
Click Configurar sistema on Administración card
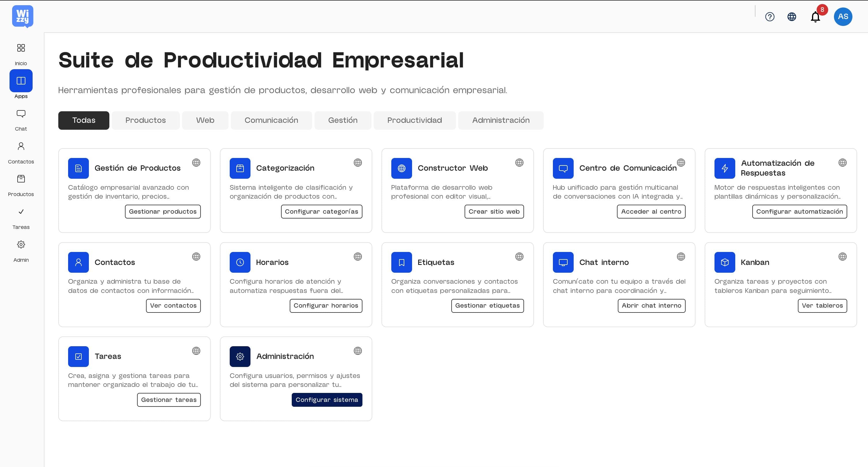(x=327, y=400)
